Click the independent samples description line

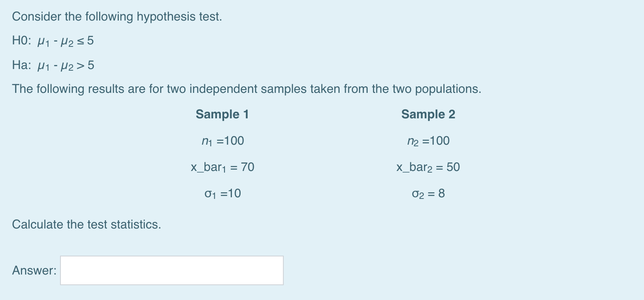(246, 88)
